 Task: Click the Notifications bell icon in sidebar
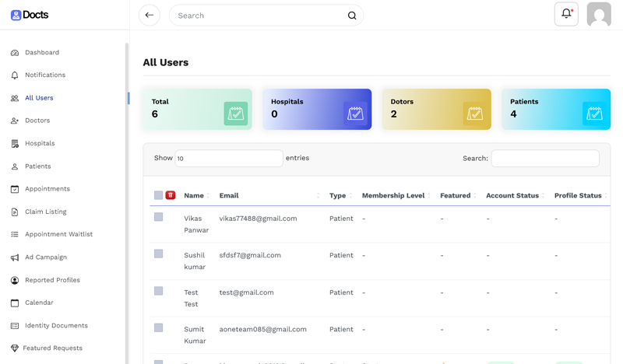click(x=15, y=75)
